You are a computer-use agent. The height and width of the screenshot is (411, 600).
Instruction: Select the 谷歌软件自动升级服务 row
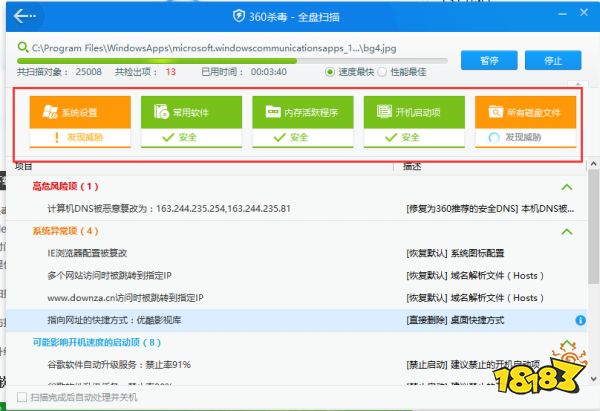pyautogui.click(x=297, y=365)
